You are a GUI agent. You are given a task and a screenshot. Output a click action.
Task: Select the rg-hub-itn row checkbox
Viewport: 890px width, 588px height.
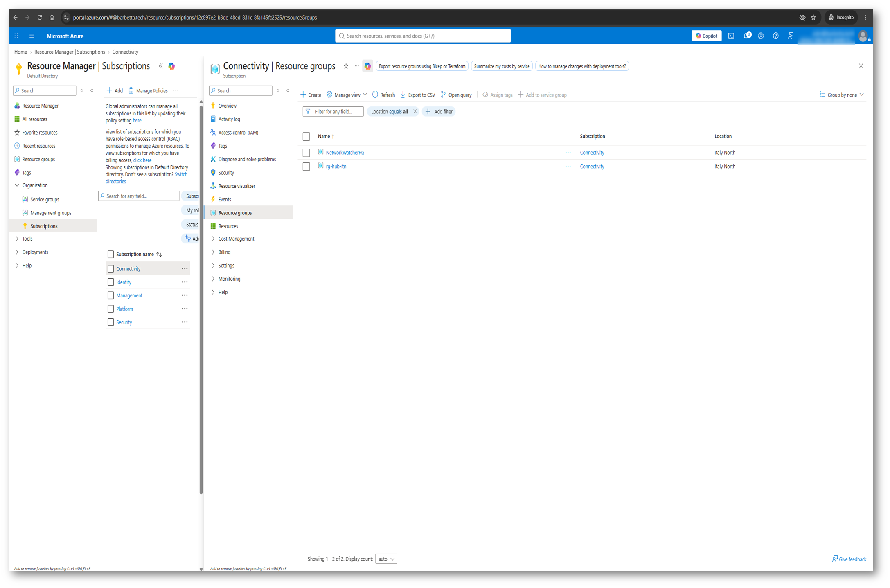[306, 167]
